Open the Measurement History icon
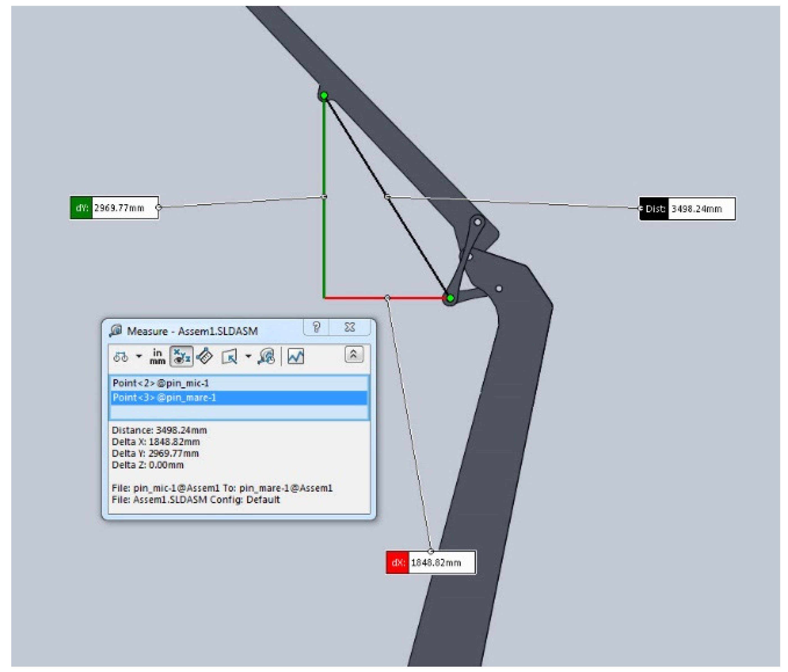The height and width of the screenshot is (672, 788). pos(266,356)
